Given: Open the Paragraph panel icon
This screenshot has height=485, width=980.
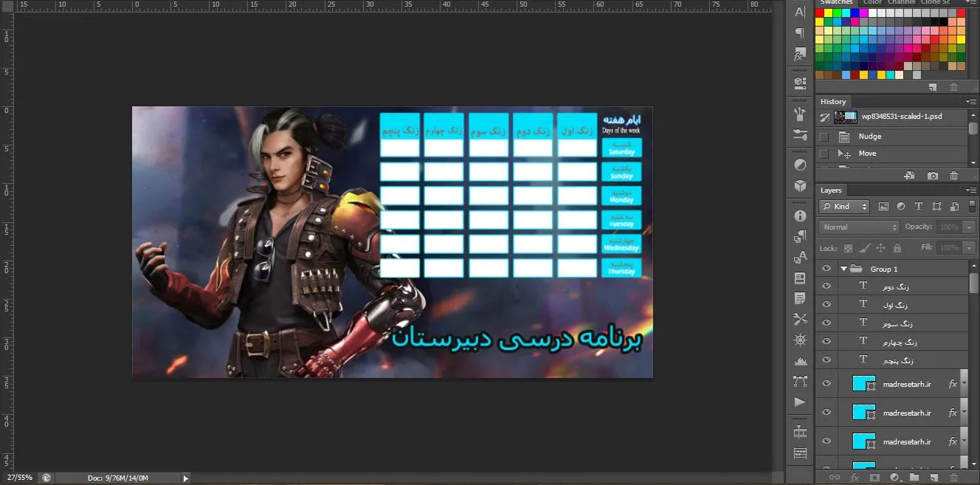Looking at the screenshot, I should [800, 33].
